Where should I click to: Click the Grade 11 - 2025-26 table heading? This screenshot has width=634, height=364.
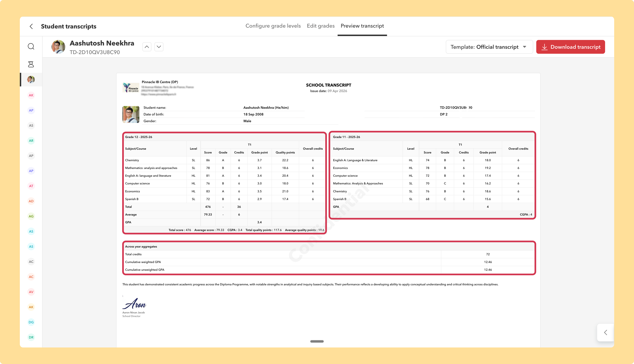pos(347,137)
